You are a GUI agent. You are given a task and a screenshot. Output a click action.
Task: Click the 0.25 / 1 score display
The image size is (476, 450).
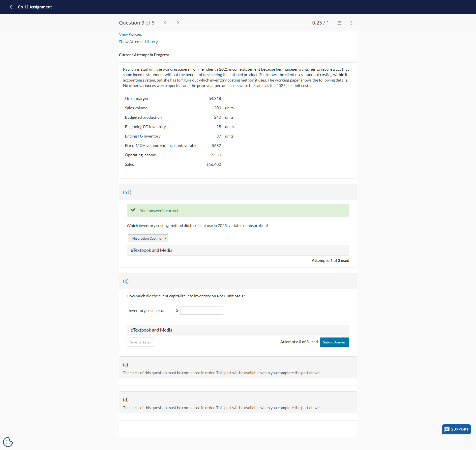tap(320, 23)
